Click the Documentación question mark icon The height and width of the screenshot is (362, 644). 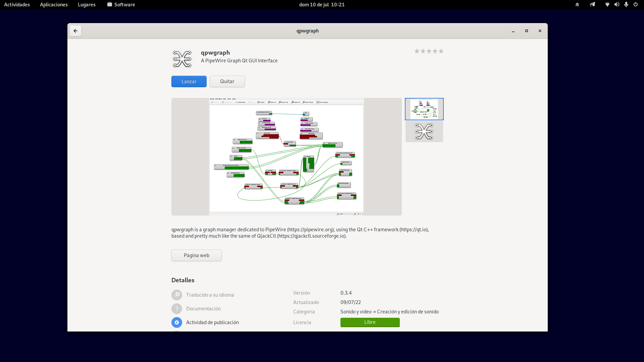(177, 309)
